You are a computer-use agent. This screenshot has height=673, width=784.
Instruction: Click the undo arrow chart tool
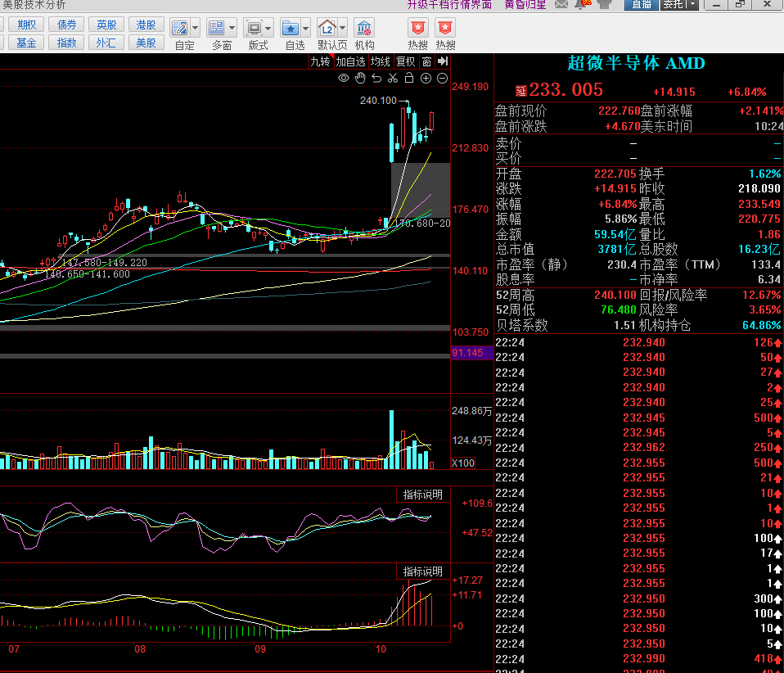[376, 78]
